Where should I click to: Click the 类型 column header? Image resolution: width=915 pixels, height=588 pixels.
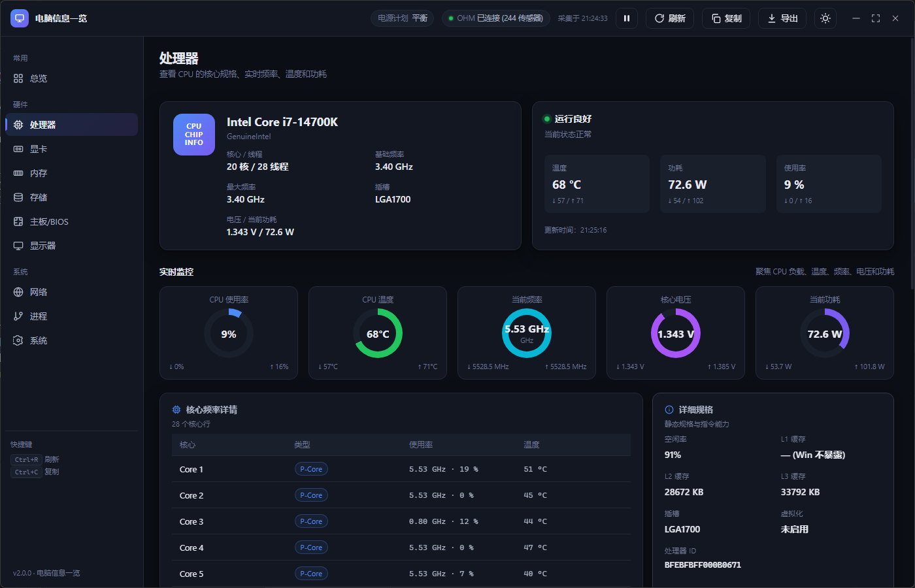click(x=302, y=445)
